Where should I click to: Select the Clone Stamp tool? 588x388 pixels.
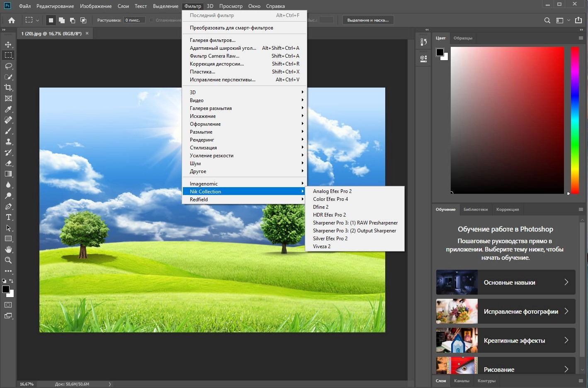(x=8, y=142)
